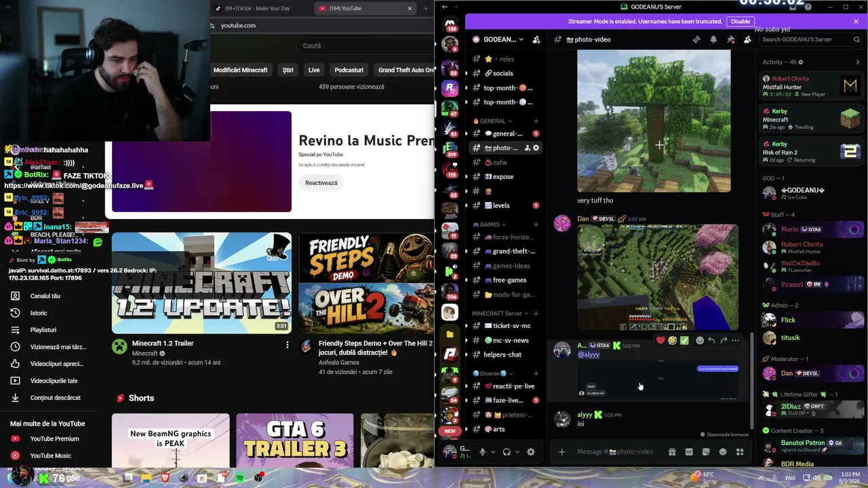Open add reaction picker on hovered message
The height and width of the screenshot is (488, 868).
pos(700,340)
